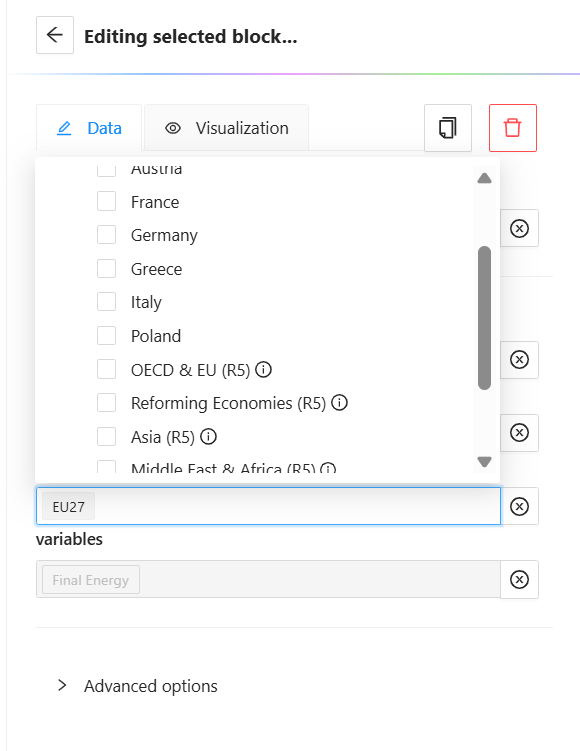This screenshot has height=751, width=580.
Task: Delete block using red trash icon
Action: click(512, 128)
